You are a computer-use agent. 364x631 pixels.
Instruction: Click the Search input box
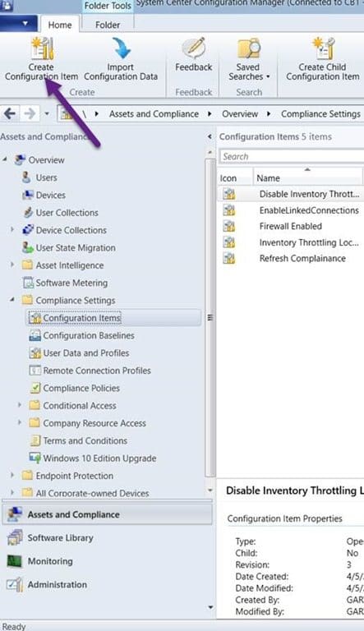pyautogui.click(x=292, y=156)
